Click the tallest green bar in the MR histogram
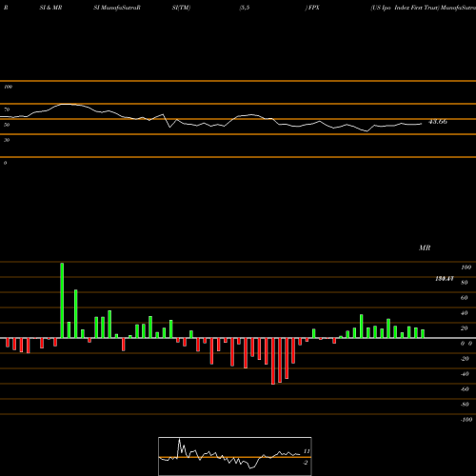The height and width of the screenshot is (476, 476). (62, 300)
